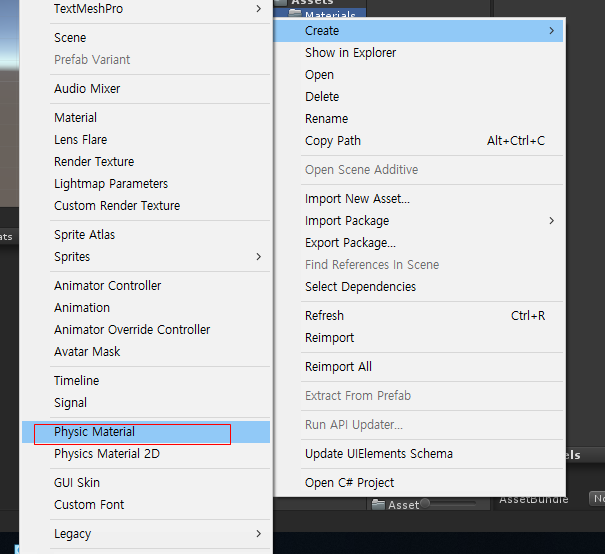Choose Rename in context menu
This screenshot has height=554, width=605.
[x=419, y=119]
